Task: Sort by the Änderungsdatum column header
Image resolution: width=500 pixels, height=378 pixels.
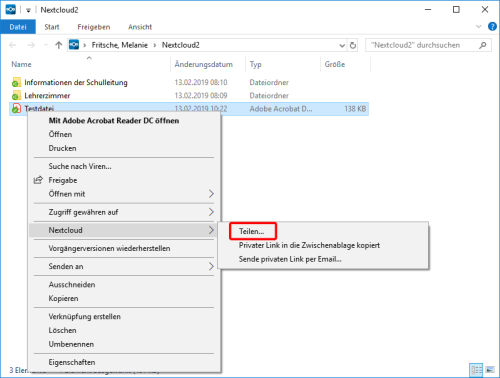Action: [x=204, y=64]
